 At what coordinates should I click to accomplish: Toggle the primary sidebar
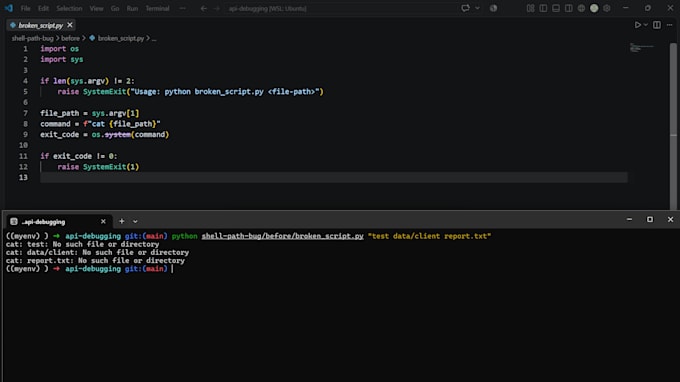tap(543, 8)
